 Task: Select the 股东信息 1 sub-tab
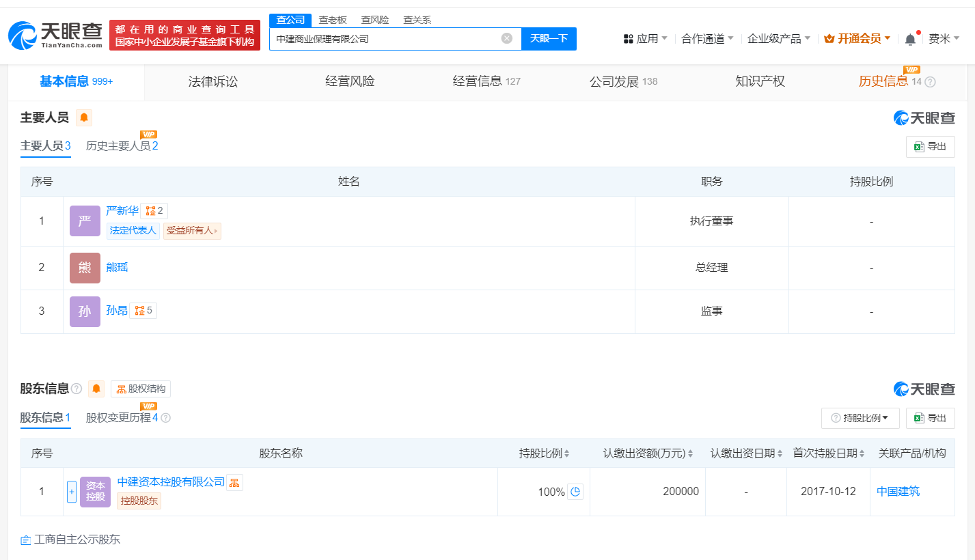coord(46,417)
